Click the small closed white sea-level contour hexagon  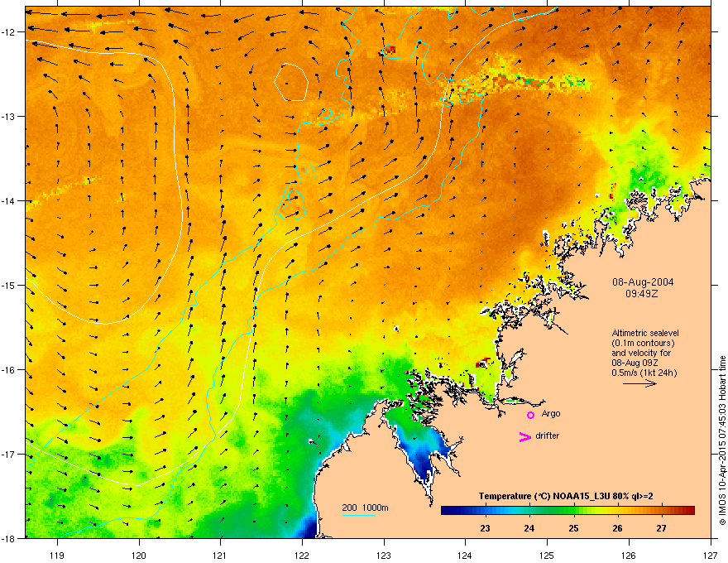pyautogui.click(x=291, y=82)
